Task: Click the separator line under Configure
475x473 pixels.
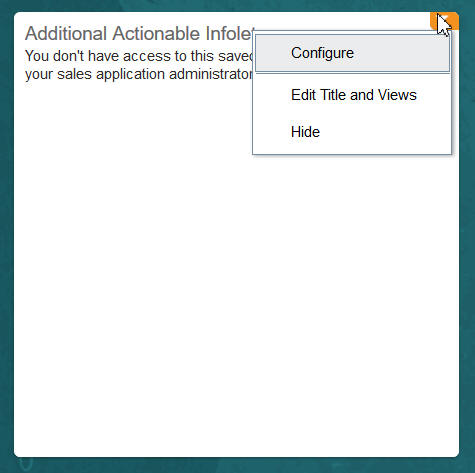Action: tap(352, 74)
